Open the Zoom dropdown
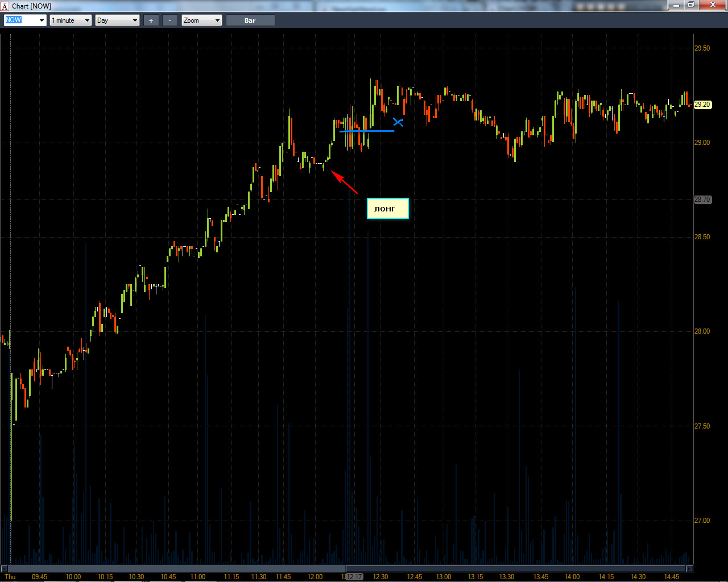This screenshot has width=728, height=582. coord(201,20)
